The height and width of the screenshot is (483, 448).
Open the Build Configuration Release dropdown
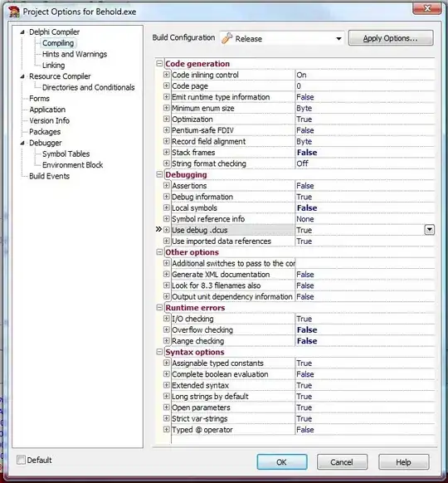click(x=338, y=39)
